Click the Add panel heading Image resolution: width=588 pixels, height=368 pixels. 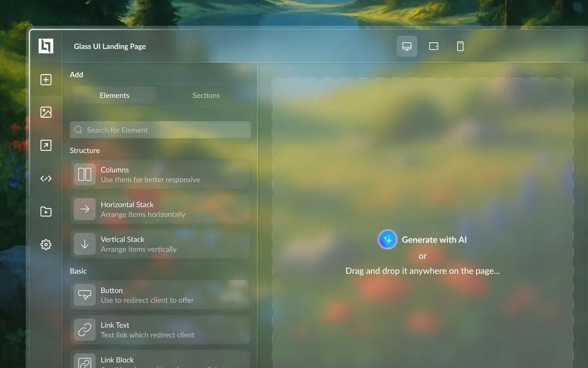click(x=76, y=75)
